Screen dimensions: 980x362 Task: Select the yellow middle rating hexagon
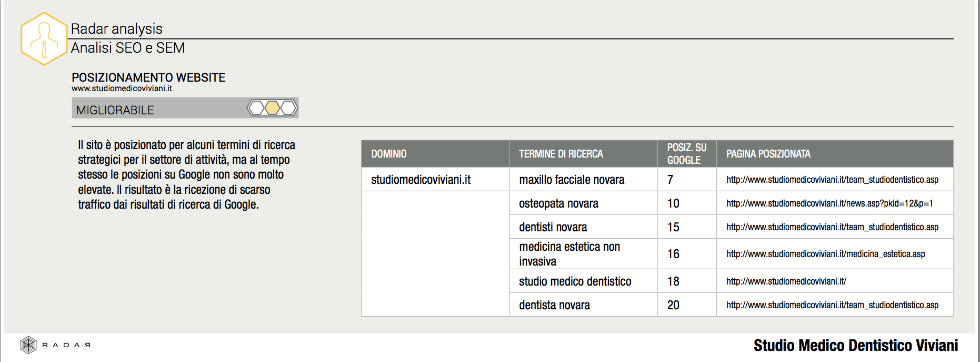[272, 108]
